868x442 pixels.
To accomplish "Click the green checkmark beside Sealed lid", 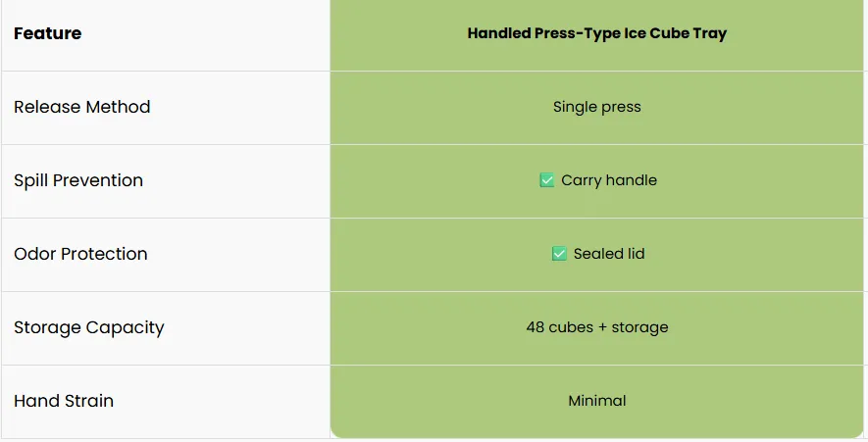I will 559,254.
